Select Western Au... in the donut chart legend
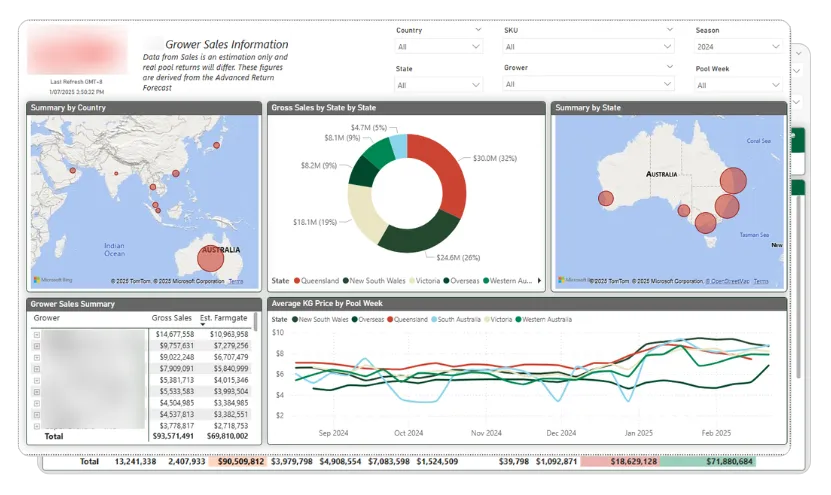Screen dimensions: 831x495 [508, 281]
